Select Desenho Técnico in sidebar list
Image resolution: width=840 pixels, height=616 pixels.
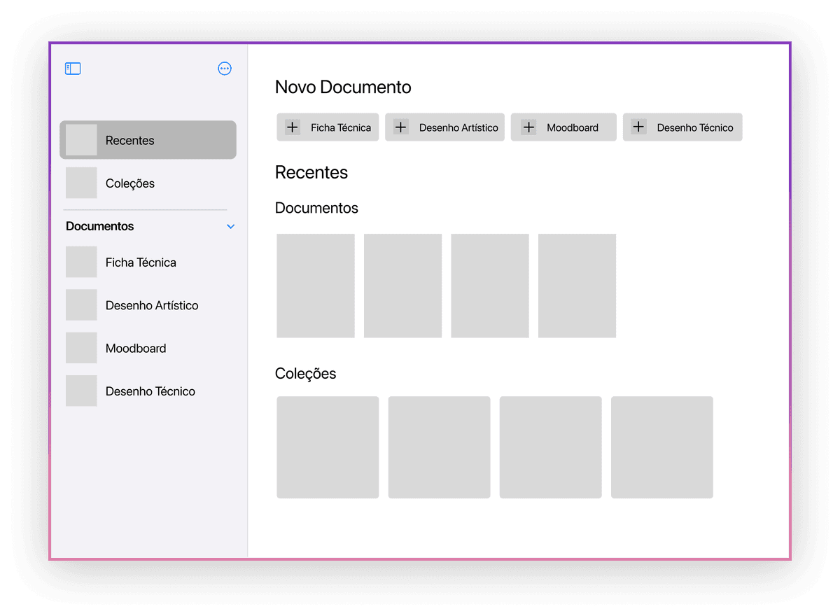150,391
